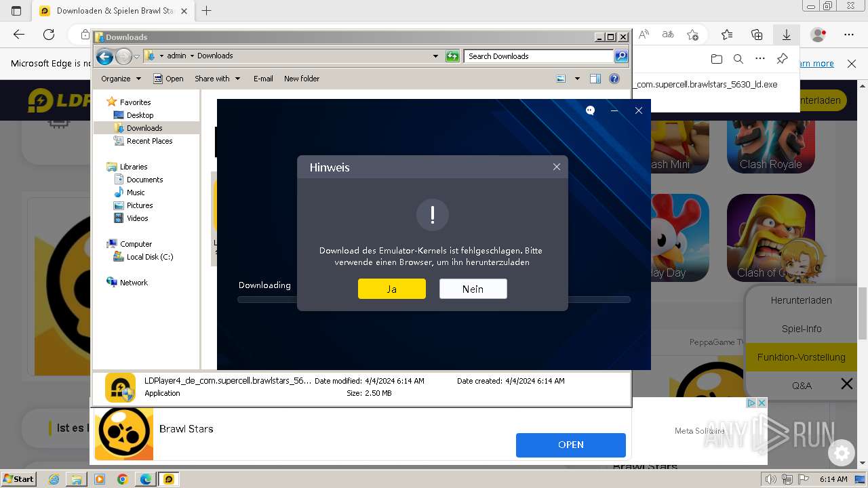This screenshot has width=868, height=488.
Task: Open Pictures library
Action: [140, 205]
